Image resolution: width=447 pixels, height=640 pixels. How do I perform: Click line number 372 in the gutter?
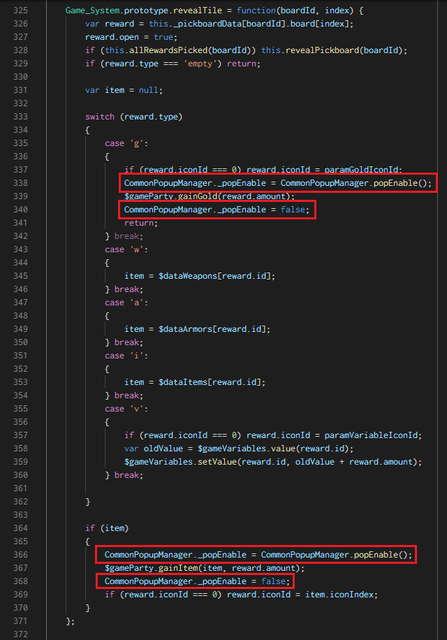[x=20, y=634]
